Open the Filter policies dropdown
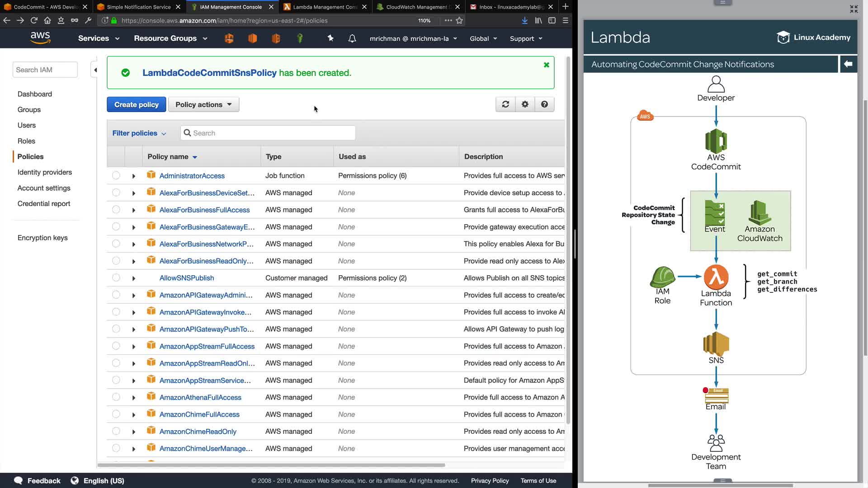The width and height of the screenshot is (868, 488). (x=139, y=133)
